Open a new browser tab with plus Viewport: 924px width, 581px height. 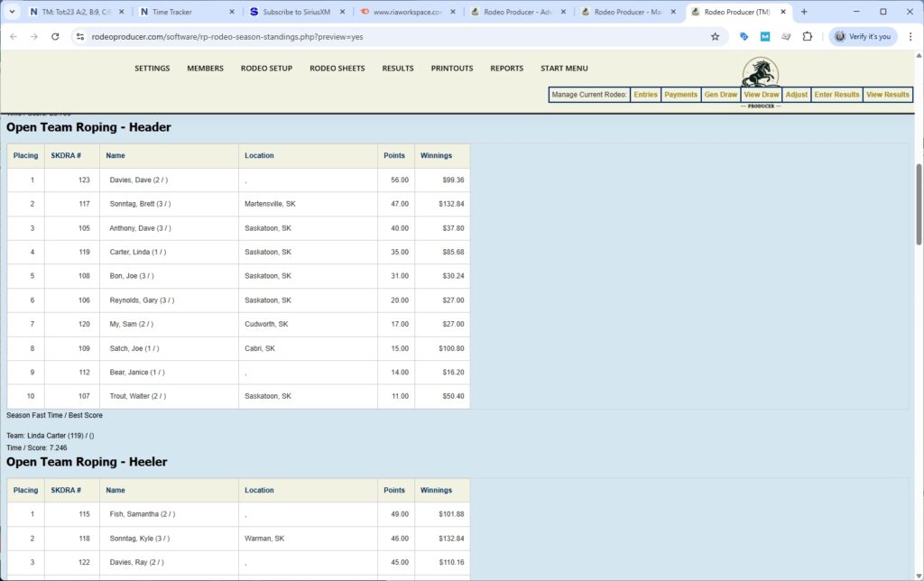(804, 12)
